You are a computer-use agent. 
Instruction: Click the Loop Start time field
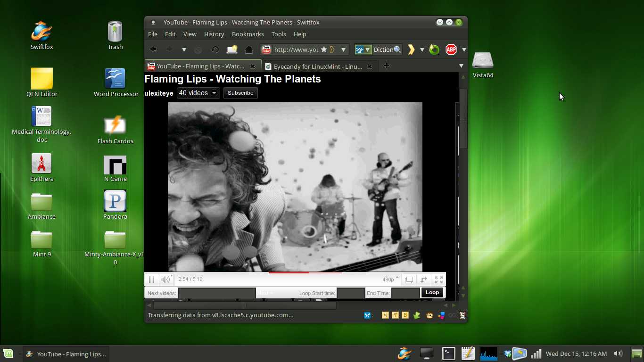[351, 293]
